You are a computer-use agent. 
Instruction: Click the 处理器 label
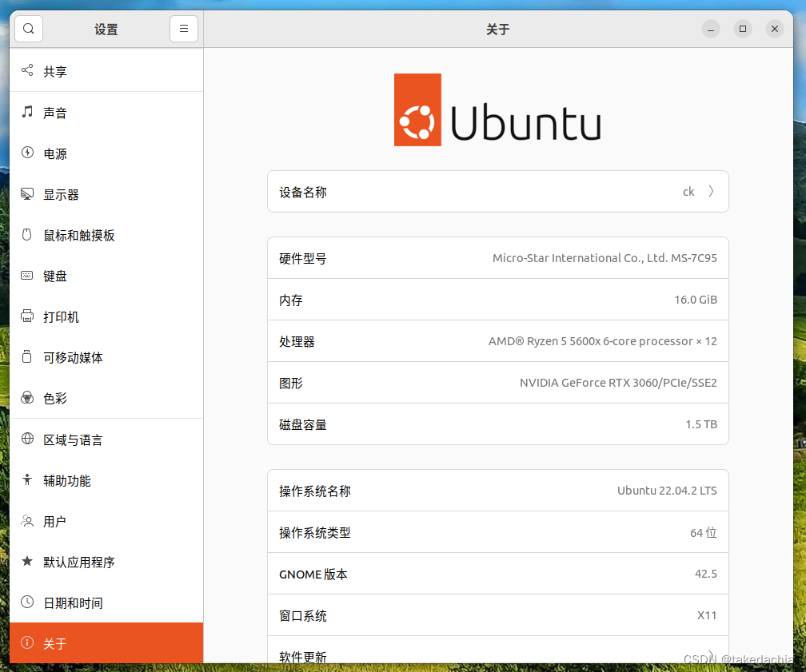click(x=297, y=342)
